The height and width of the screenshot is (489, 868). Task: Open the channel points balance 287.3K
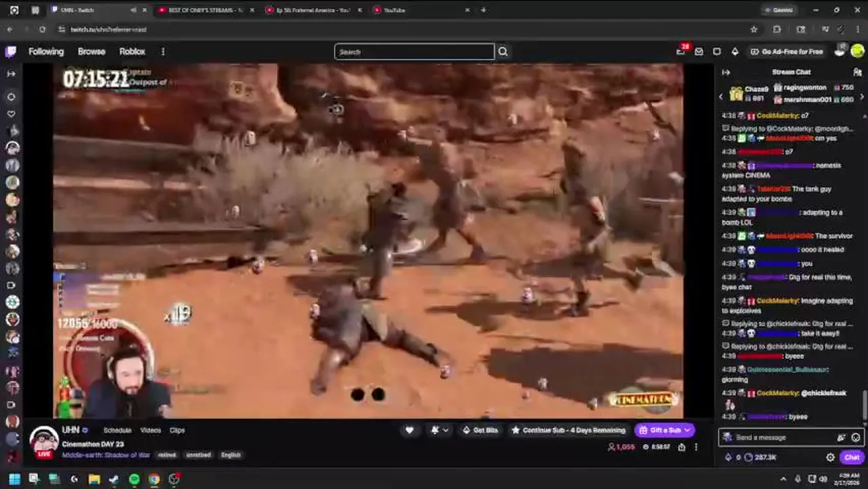pyautogui.click(x=760, y=457)
